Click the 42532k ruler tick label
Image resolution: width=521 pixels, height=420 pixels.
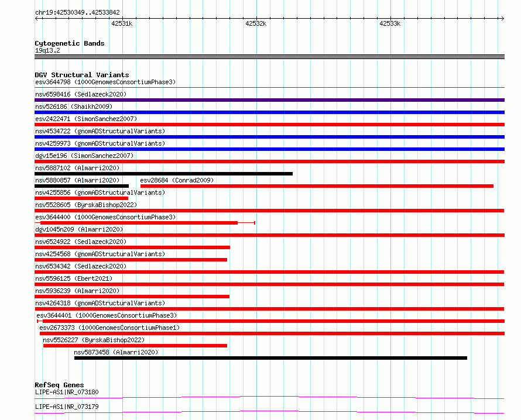pyautogui.click(x=256, y=23)
